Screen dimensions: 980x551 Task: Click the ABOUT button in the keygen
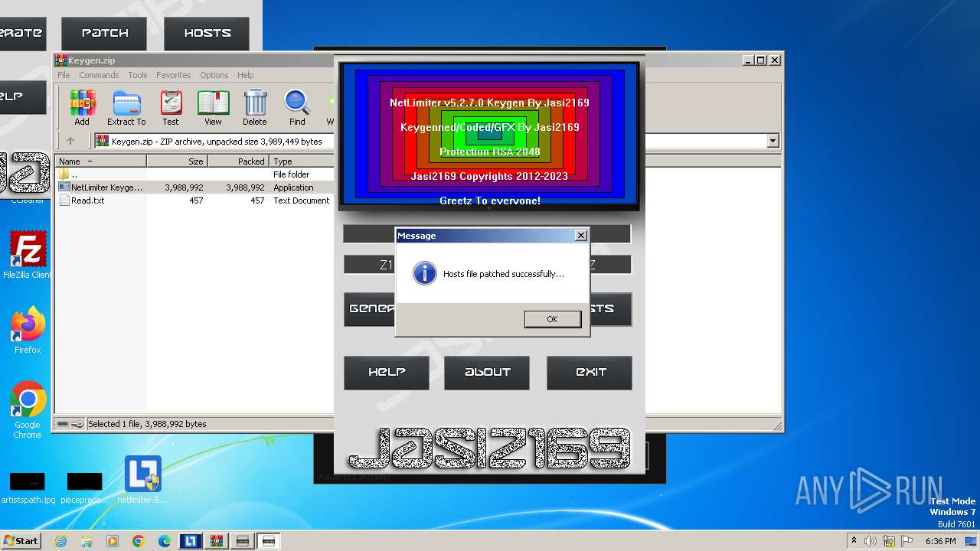click(487, 373)
